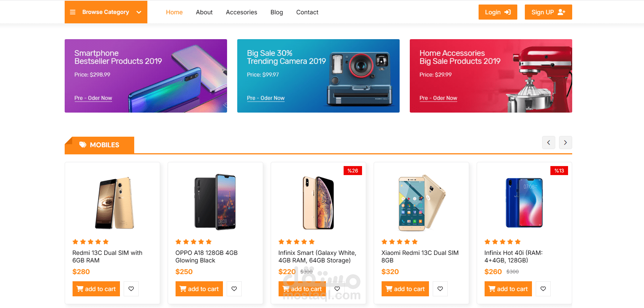Image resolution: width=644 pixels, height=308 pixels.
Task: Click the Sign UP button
Action: [548, 12]
